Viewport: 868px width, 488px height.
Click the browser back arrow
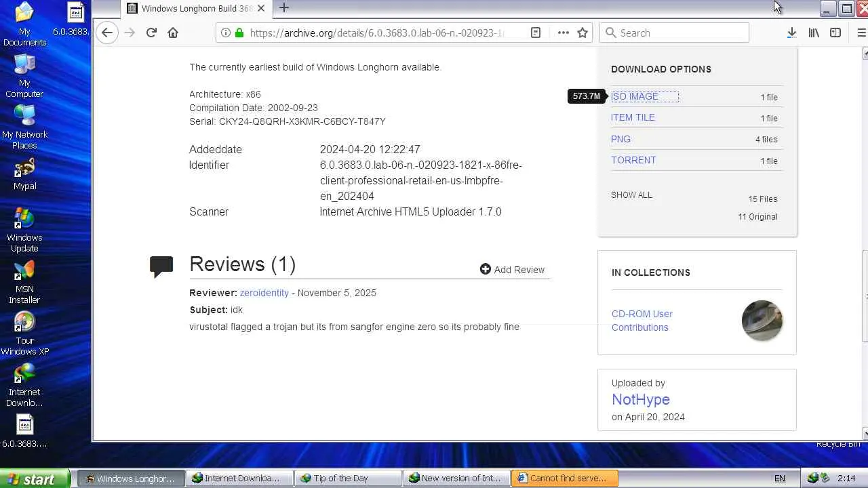(106, 33)
